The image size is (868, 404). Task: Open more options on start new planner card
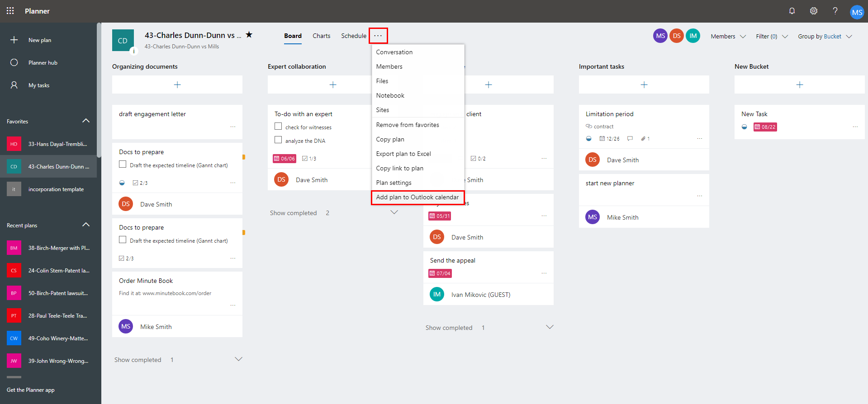point(700,196)
